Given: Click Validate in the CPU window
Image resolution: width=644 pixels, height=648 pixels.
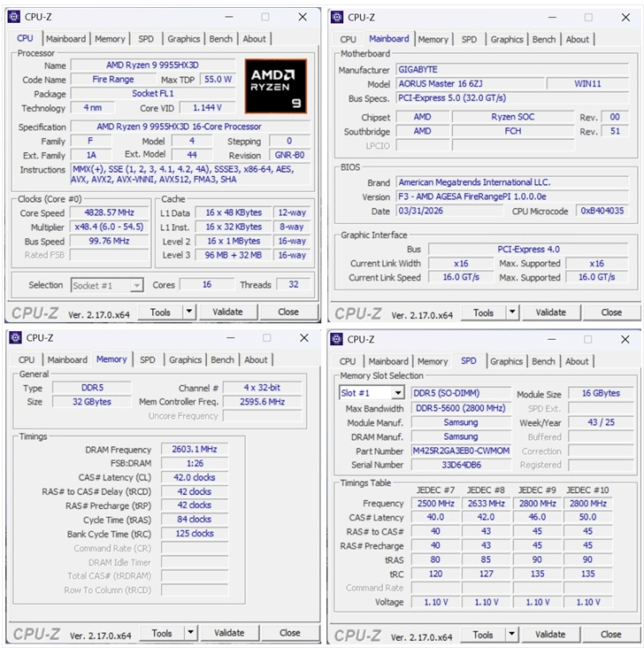Looking at the screenshot, I should pos(227,312).
